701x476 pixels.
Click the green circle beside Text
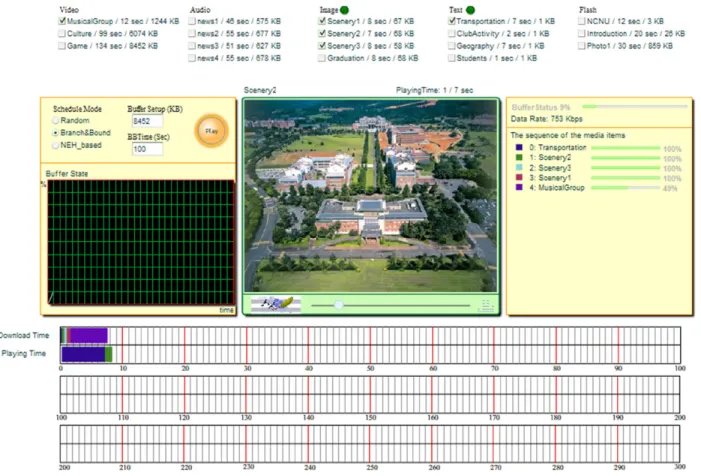pyautogui.click(x=470, y=10)
